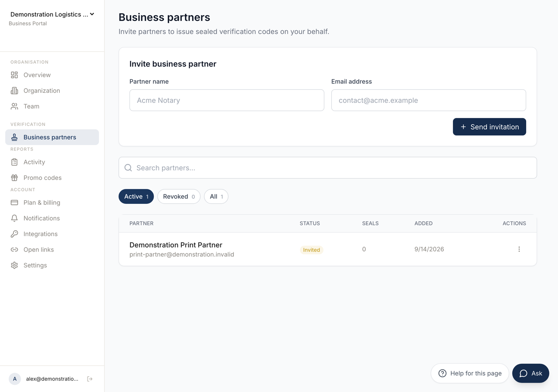Screen dimensions: 558x392
Task: Click the seals count 0
Action: (364, 249)
